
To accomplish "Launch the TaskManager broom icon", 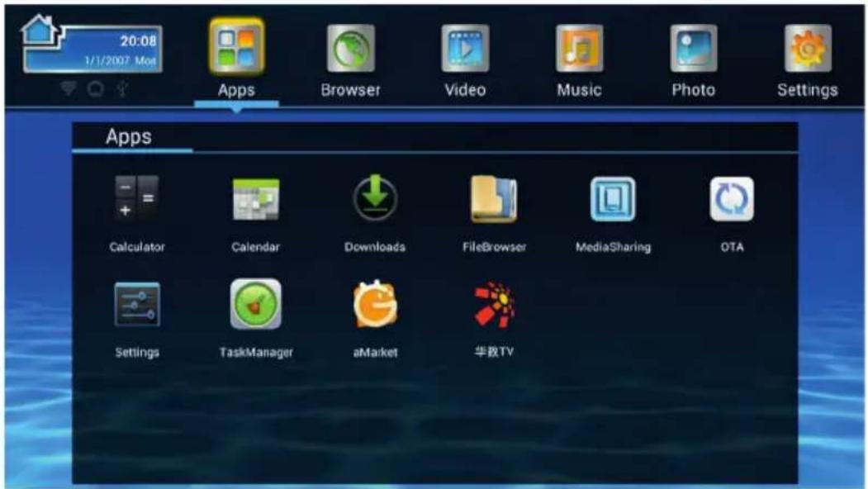I will (256, 304).
